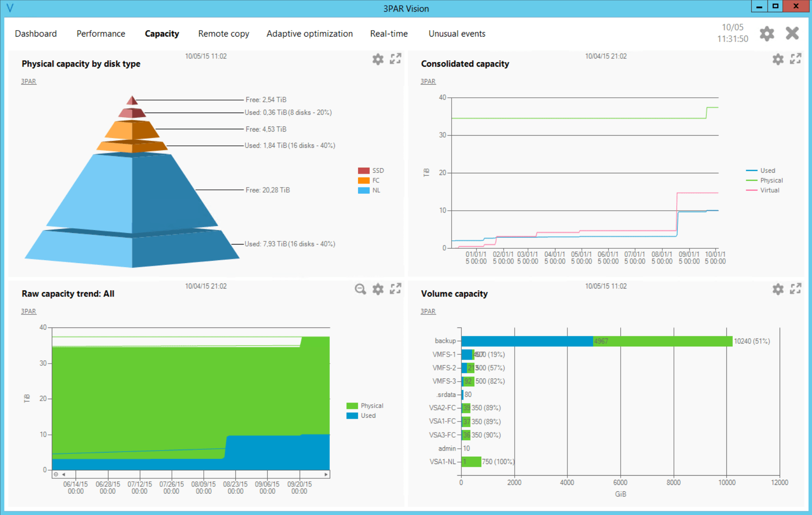Screen dimensions: 812x515
Task: Click the VMFS-2 volume label
Action: (444, 368)
